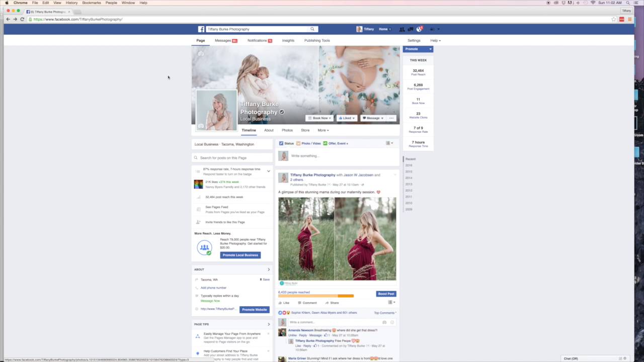Jump to 2014 in the timeline list
The image size is (644, 362).
click(x=409, y=178)
